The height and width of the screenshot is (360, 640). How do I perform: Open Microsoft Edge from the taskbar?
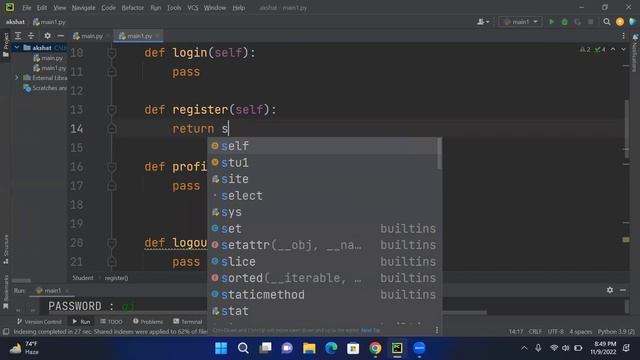click(331, 348)
